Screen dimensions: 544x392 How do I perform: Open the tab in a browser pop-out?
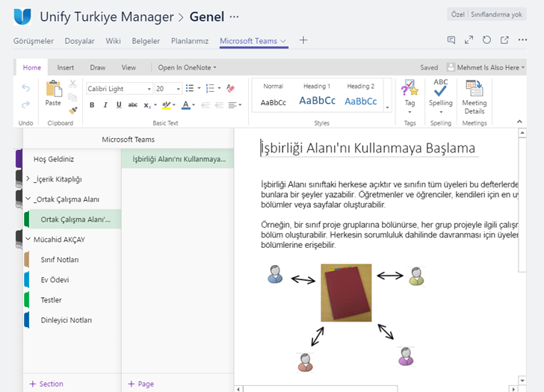[x=504, y=40]
